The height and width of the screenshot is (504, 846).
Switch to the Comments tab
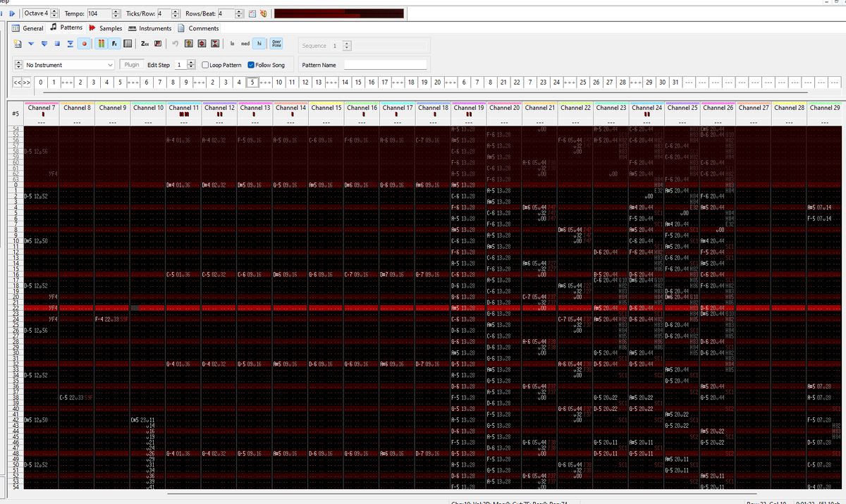point(198,28)
